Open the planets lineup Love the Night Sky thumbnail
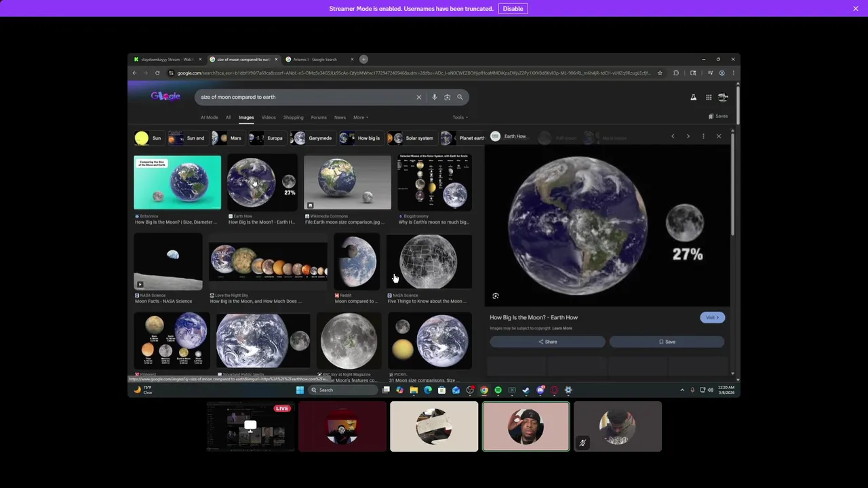Screen dimensions: 868x488 [268, 262]
